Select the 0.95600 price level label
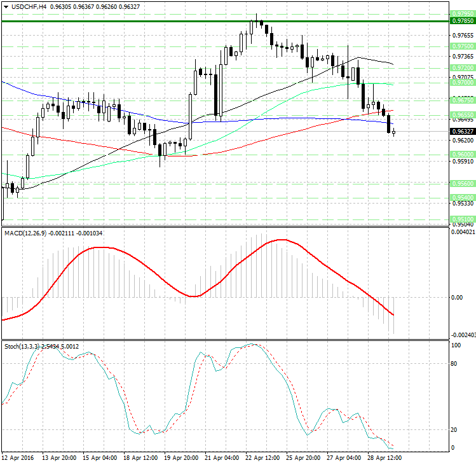476x465 pixels. pos(461,183)
